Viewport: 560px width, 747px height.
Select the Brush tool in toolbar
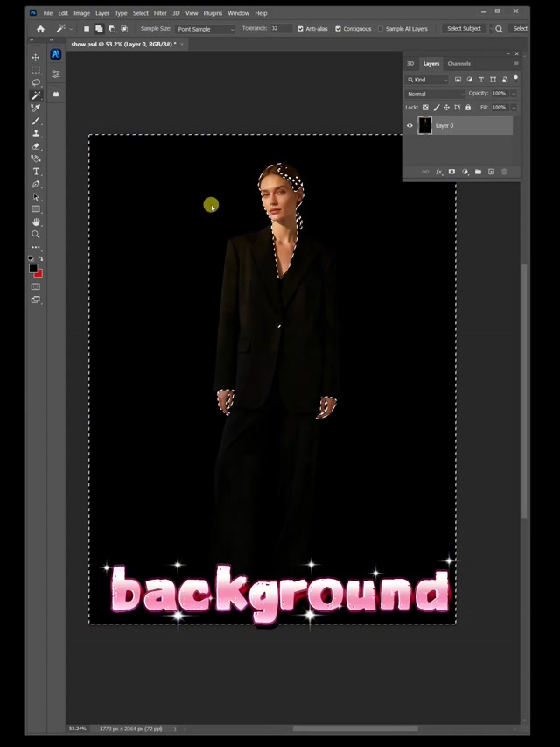(x=36, y=121)
